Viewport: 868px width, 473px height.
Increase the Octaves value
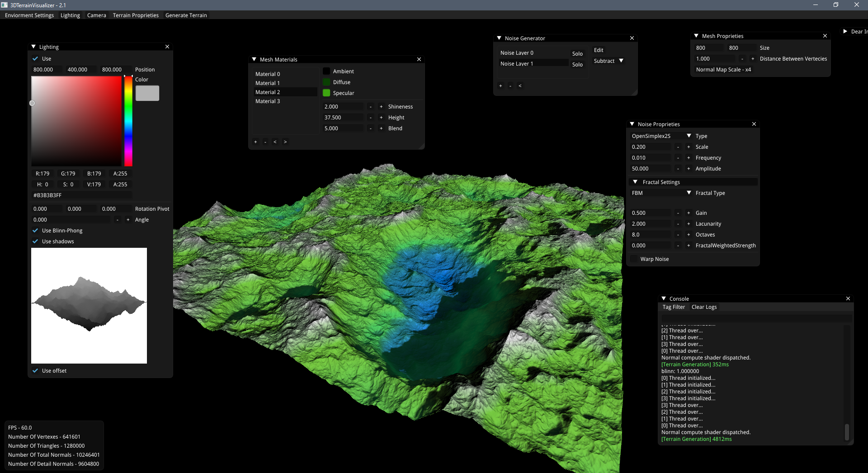point(689,235)
